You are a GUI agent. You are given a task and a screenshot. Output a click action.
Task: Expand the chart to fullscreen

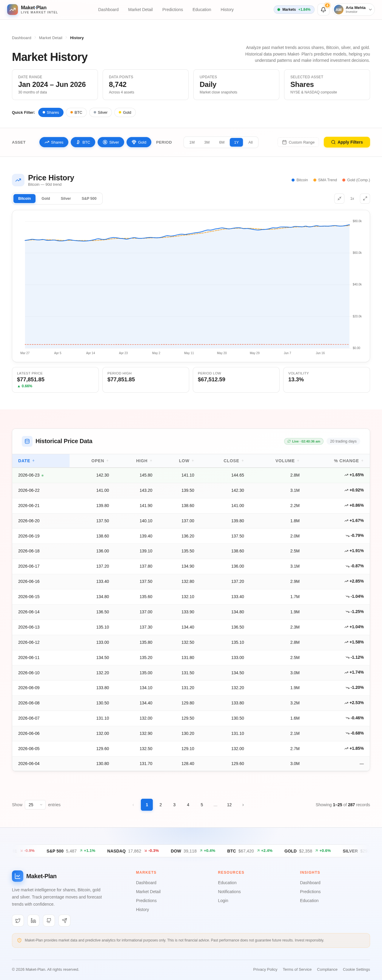(x=365, y=199)
